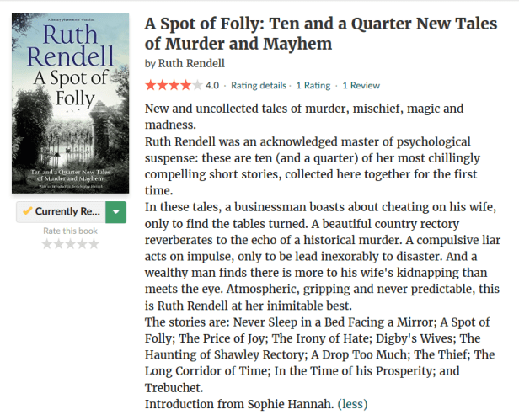Viewport: 519px width, 420px height.
Task: Rate this book one star
Action: coord(47,244)
